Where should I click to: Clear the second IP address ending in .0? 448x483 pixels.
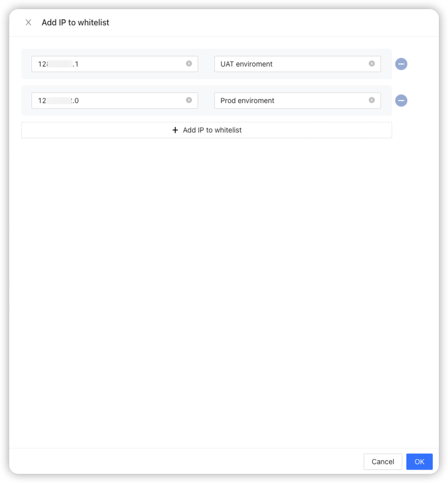pyautogui.click(x=189, y=100)
